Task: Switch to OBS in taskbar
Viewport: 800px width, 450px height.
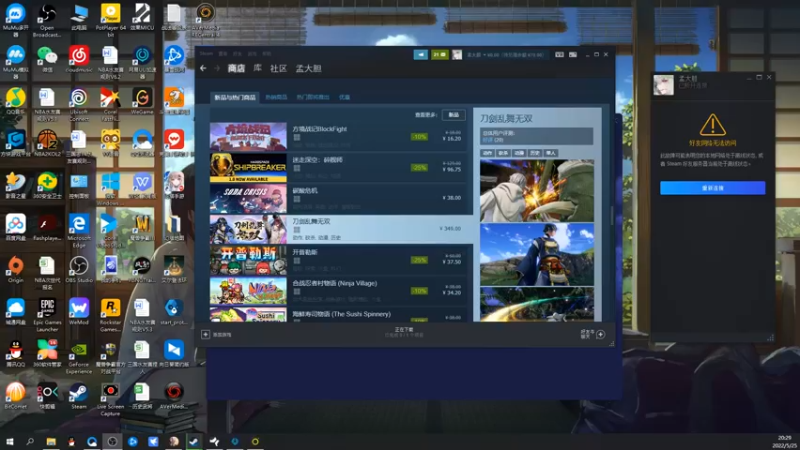Action: (x=112, y=441)
